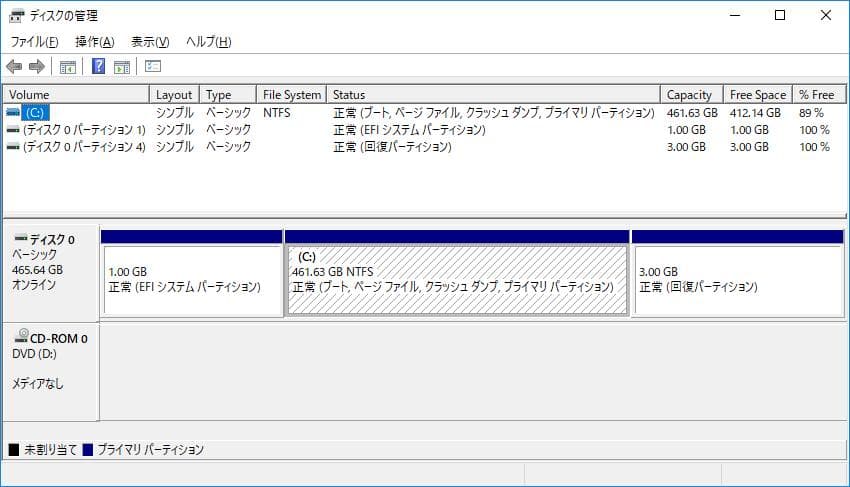Click the icon beside ディスク 0 パーティション 4
The height and width of the screenshot is (487, 850).
click(12, 146)
